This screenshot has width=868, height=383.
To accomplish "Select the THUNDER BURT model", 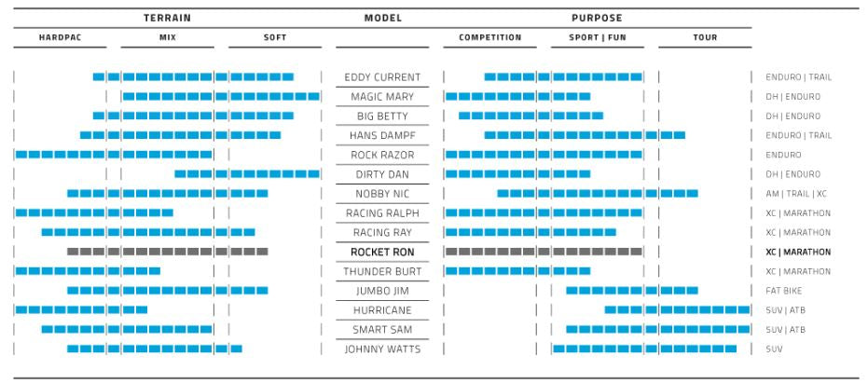I will pos(382,271).
